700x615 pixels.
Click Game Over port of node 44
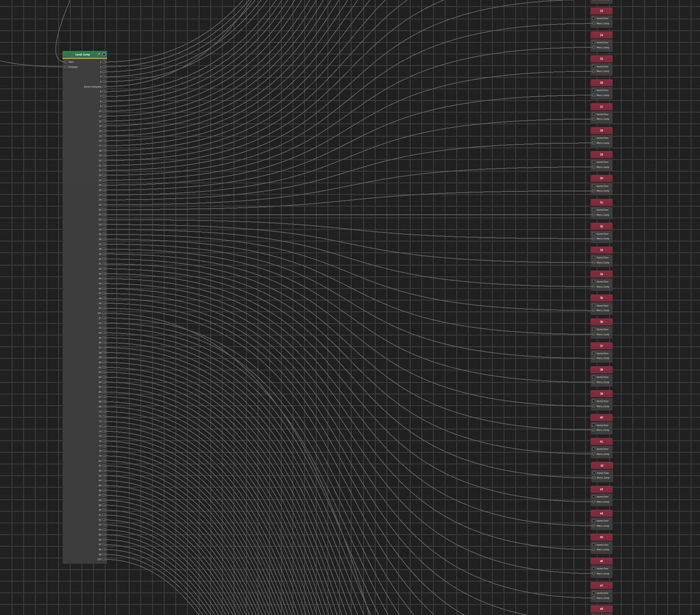pos(594,521)
